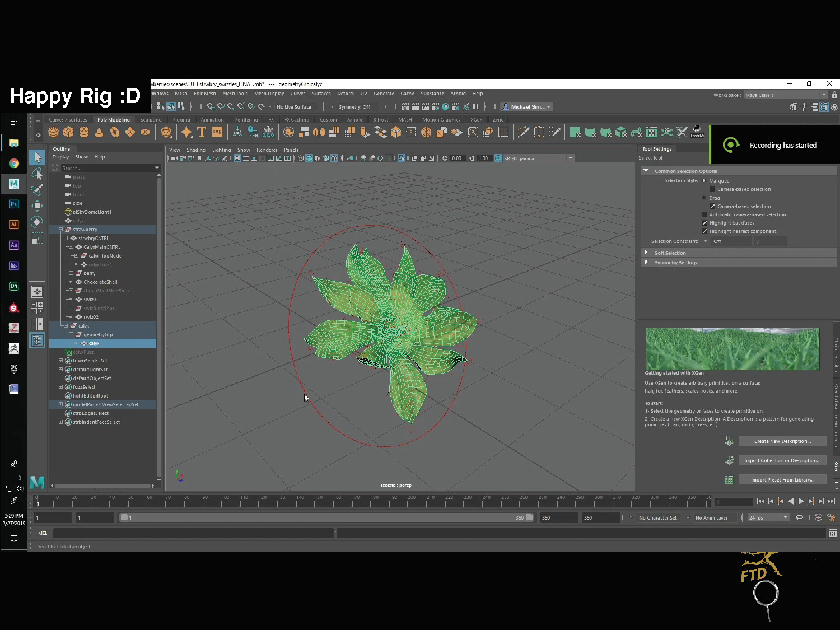
Task: Expand the btwnSeeds_Set node
Action: click(x=60, y=361)
